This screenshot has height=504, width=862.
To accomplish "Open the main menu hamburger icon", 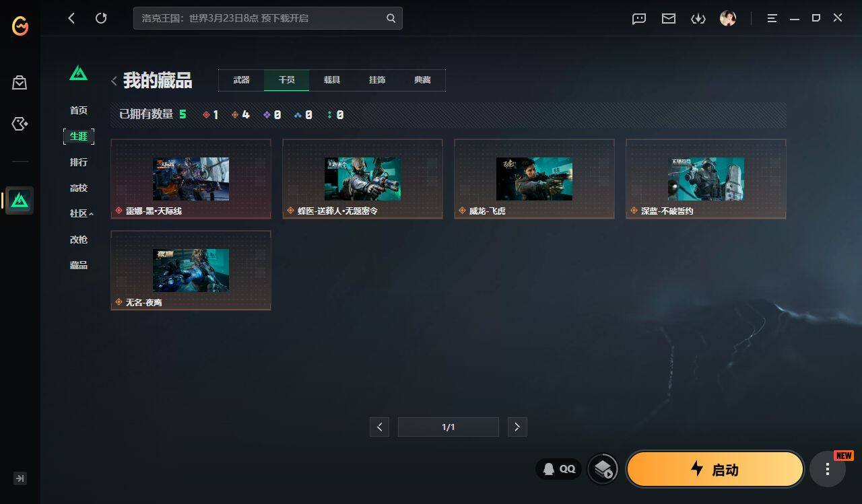I will pyautogui.click(x=772, y=18).
